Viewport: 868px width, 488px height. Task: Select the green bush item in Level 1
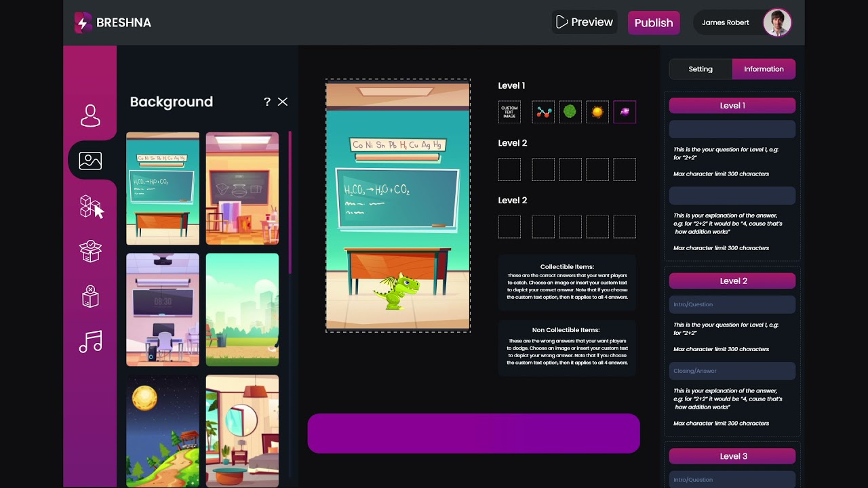click(570, 113)
